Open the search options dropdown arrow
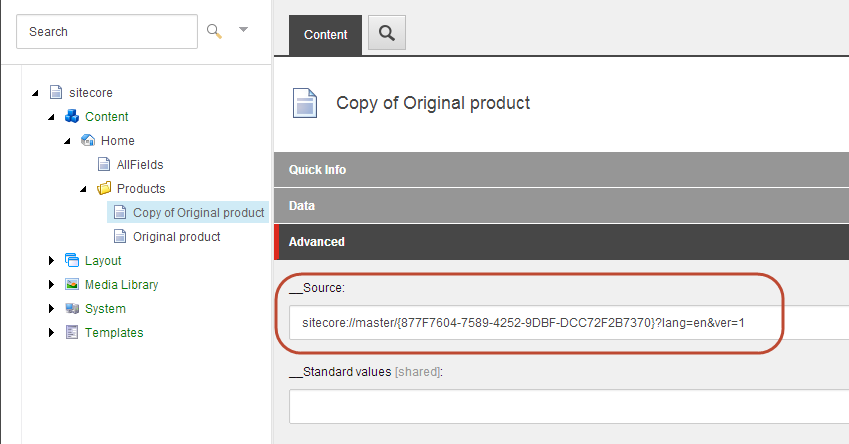 243,30
